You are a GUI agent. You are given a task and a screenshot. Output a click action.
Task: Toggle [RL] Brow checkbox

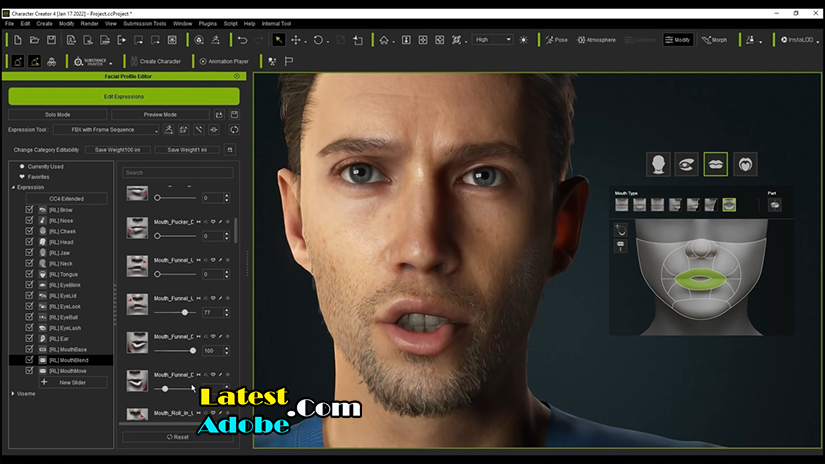point(29,209)
